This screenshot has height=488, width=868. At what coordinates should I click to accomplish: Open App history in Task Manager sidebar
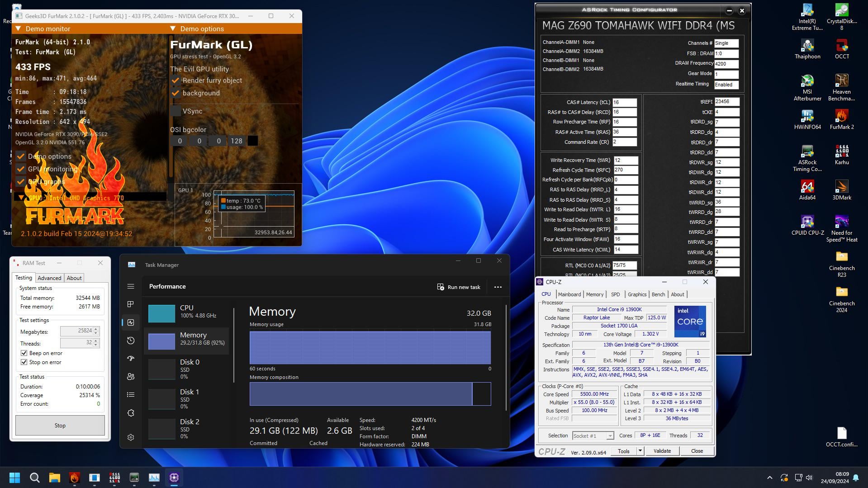tap(131, 341)
